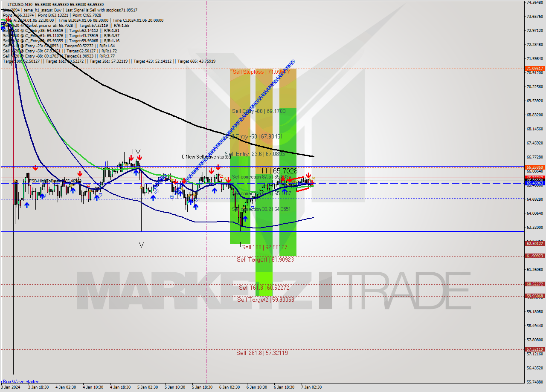546x392 pixels.
Task: Click the '3 Jan 2024' date on time axis
Action: 10,387
